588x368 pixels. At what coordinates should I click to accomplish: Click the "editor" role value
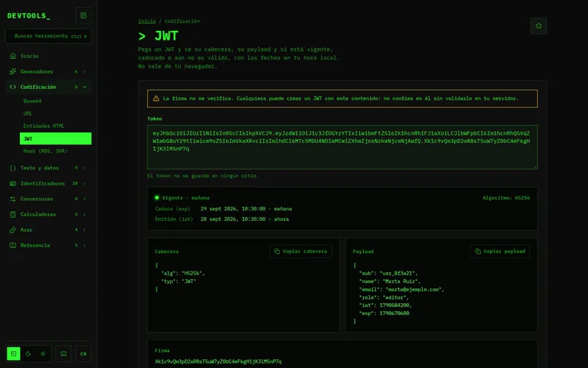(x=394, y=297)
